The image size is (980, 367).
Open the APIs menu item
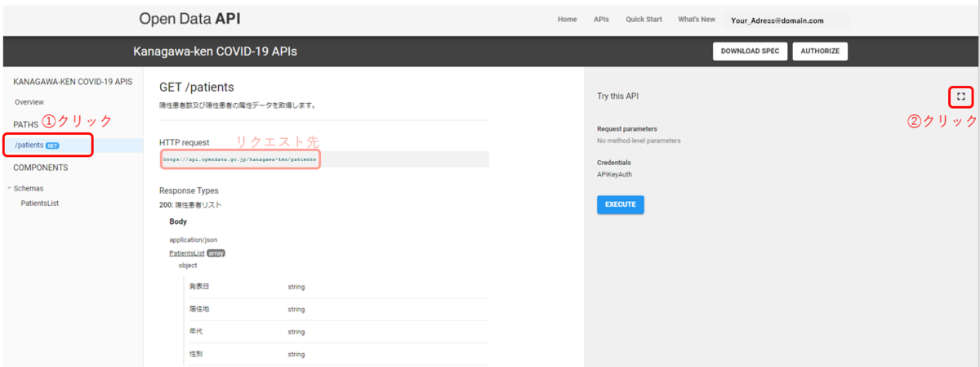pyautogui.click(x=601, y=20)
